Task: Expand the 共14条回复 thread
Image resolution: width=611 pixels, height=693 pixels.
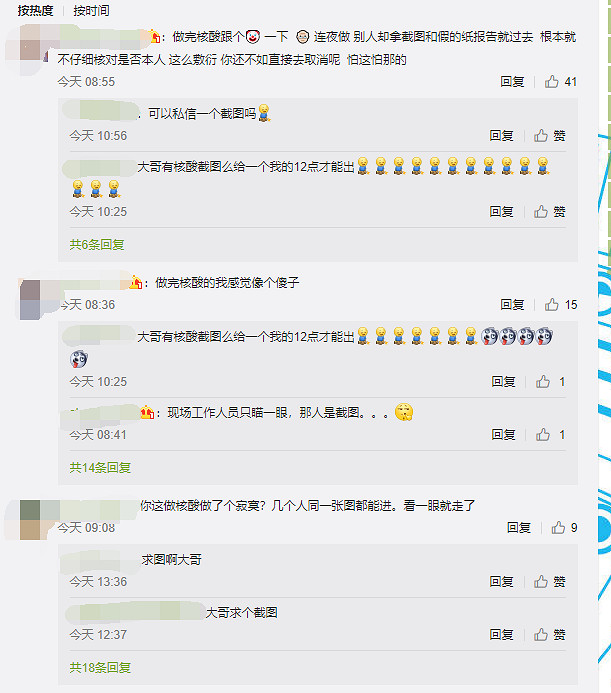Action: 100,467
